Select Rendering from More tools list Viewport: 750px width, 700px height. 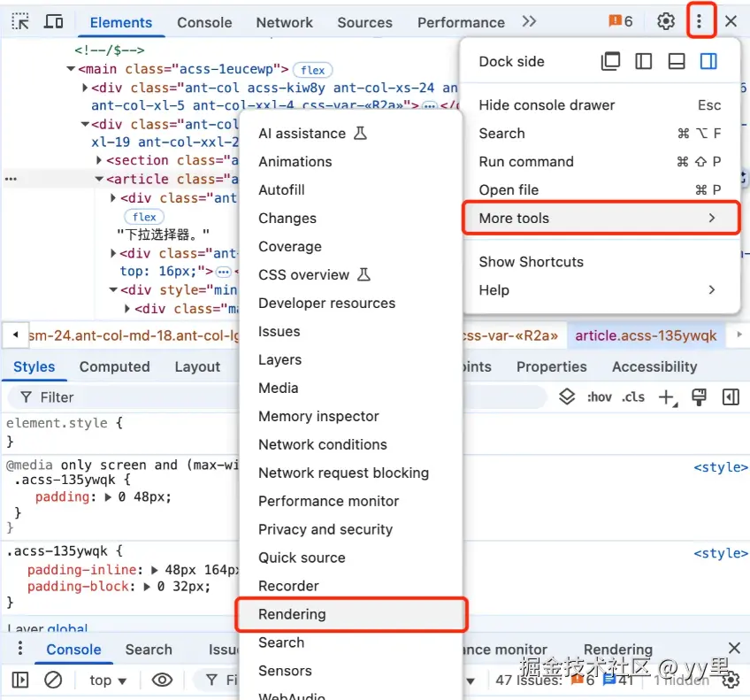(351, 614)
